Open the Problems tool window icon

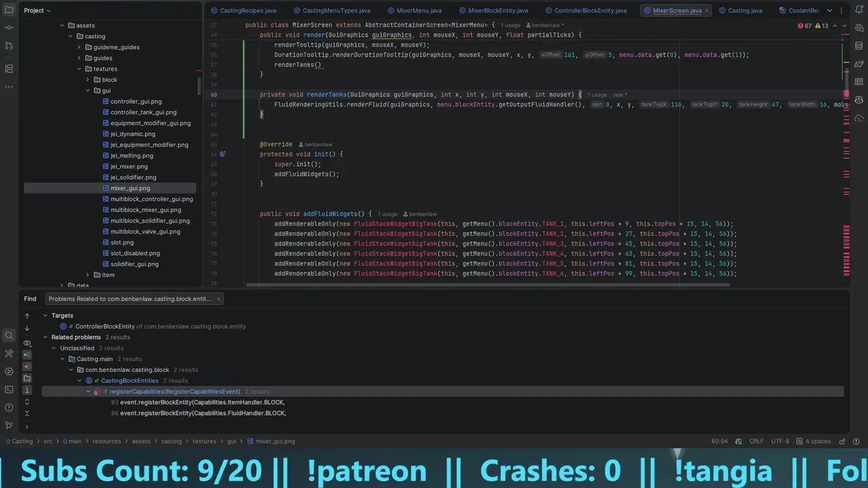click(x=9, y=407)
